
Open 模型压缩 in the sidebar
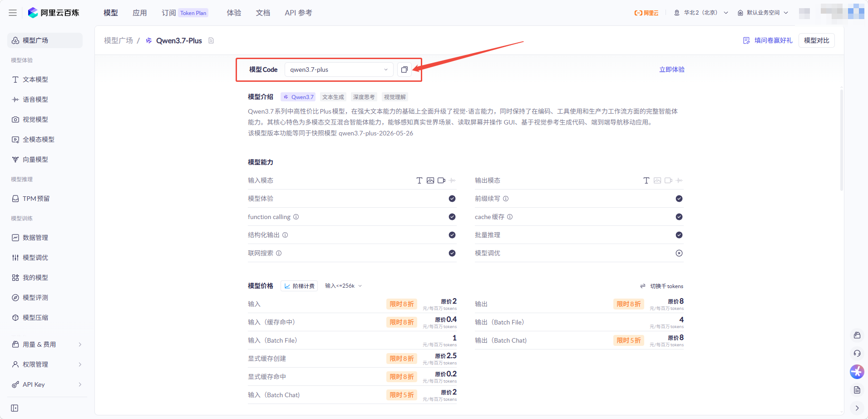coord(45,318)
